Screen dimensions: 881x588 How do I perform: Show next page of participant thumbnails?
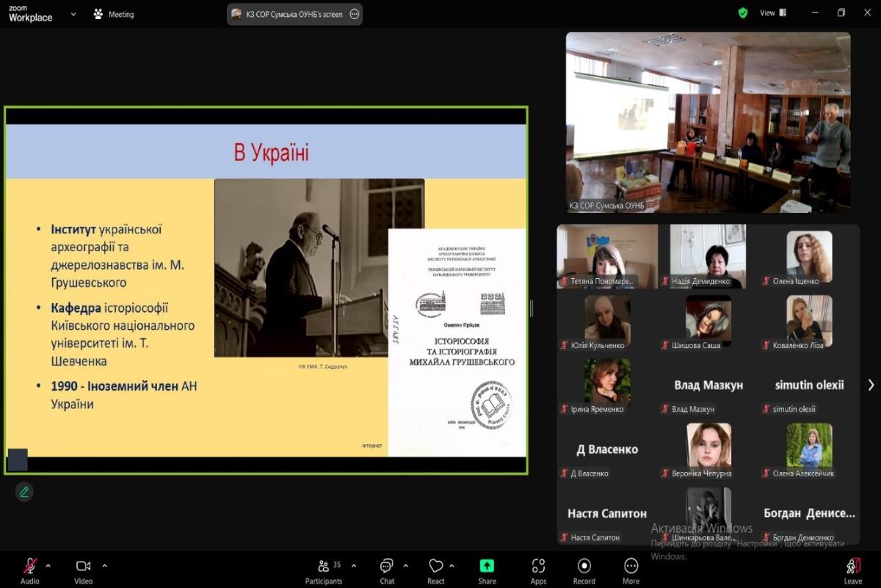click(871, 385)
